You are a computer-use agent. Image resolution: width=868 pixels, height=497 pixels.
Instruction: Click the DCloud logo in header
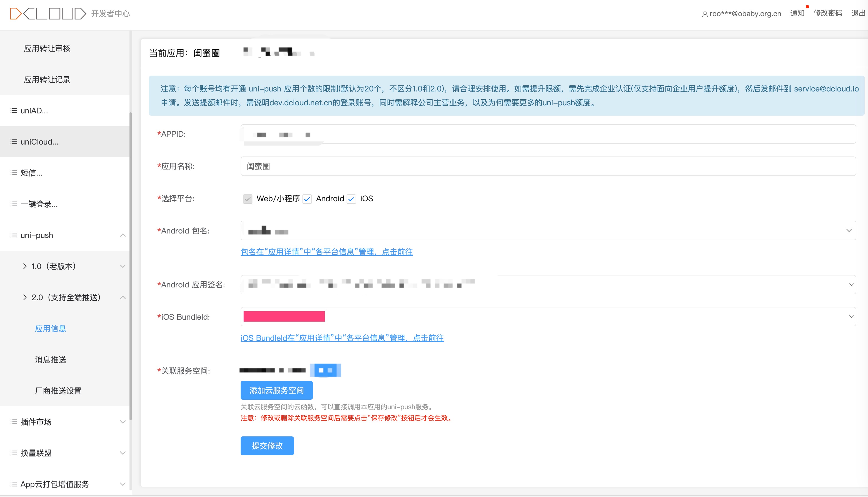point(48,14)
